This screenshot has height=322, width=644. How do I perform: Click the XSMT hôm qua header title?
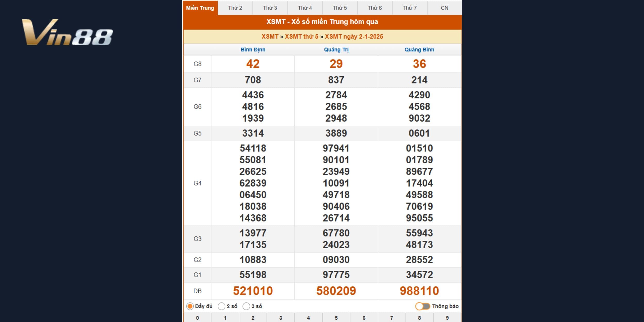(322, 22)
